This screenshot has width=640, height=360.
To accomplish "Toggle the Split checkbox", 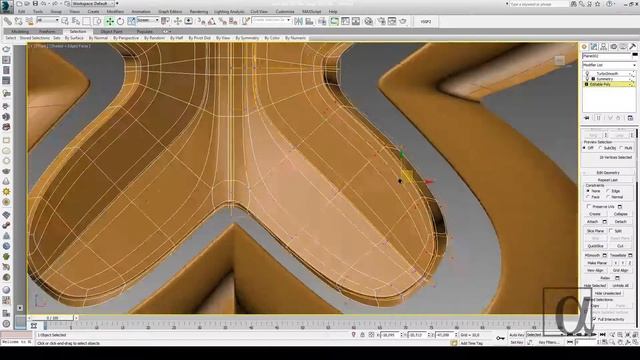I will tap(611, 231).
